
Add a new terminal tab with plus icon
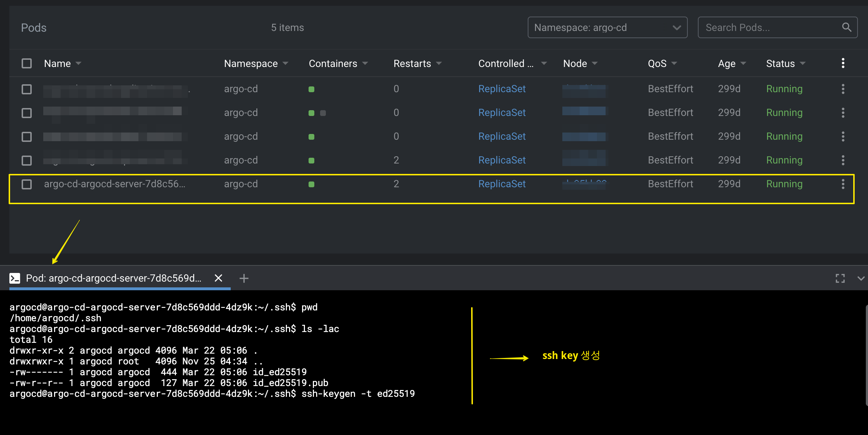coord(244,278)
